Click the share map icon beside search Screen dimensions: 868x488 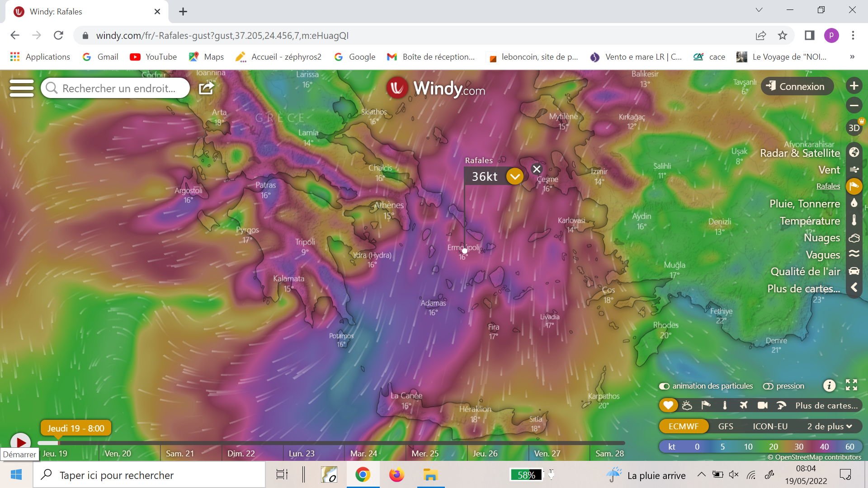point(206,88)
